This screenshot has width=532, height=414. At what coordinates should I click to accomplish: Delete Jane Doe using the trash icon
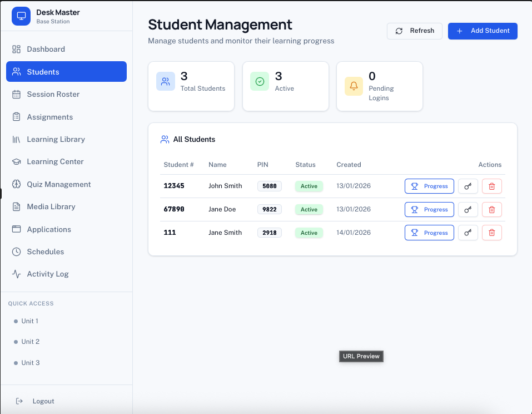click(491, 209)
